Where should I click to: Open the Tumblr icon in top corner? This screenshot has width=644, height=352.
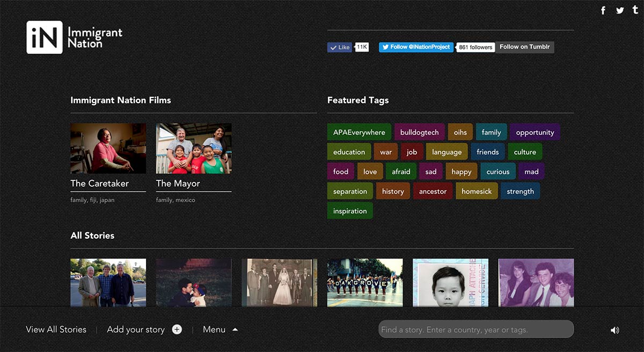pos(635,10)
